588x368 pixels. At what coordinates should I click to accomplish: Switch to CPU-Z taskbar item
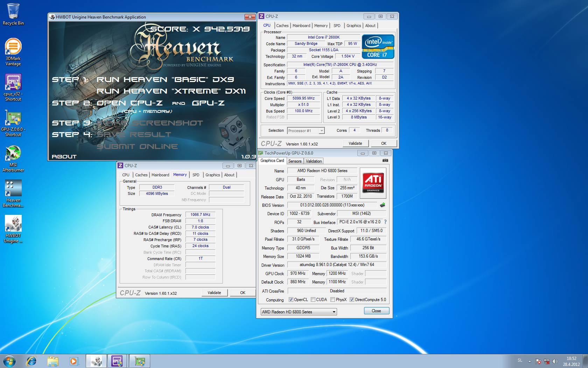[118, 361]
